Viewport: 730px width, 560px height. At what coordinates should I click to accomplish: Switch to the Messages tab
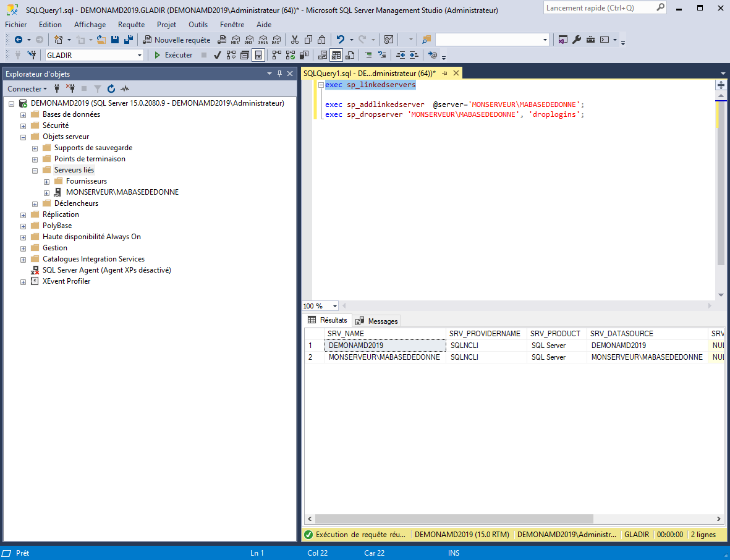377,321
